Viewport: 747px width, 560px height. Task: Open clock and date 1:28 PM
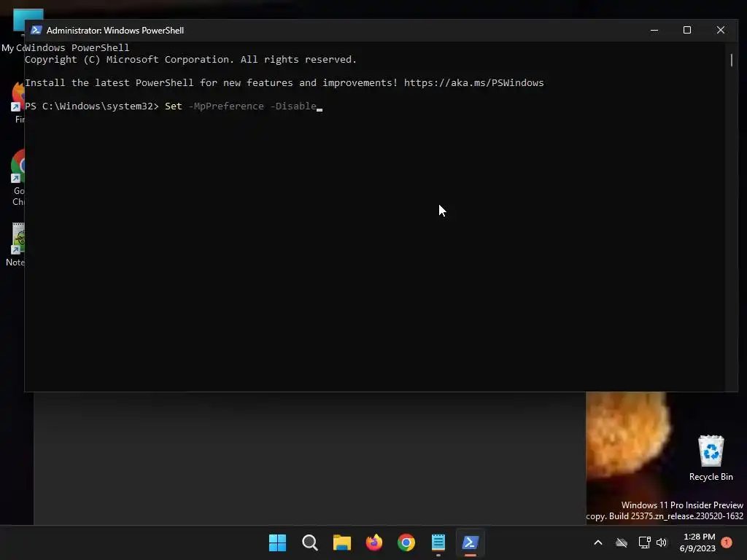pyautogui.click(x=697, y=542)
